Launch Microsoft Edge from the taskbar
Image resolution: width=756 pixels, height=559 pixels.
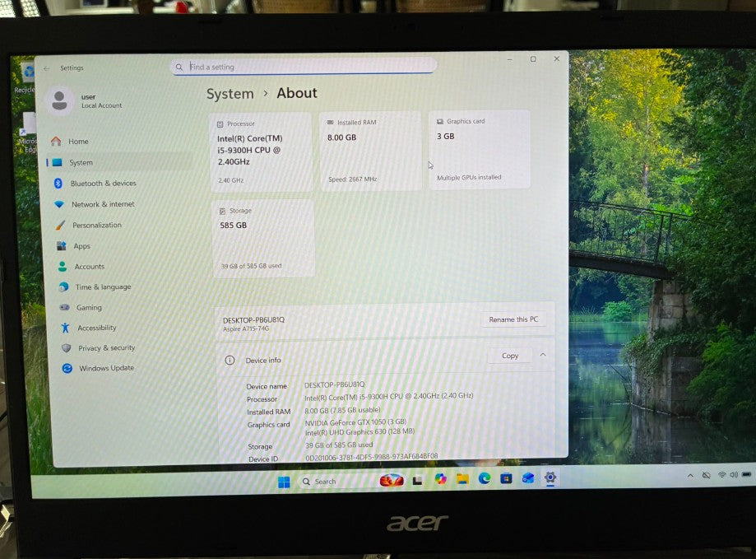485,478
